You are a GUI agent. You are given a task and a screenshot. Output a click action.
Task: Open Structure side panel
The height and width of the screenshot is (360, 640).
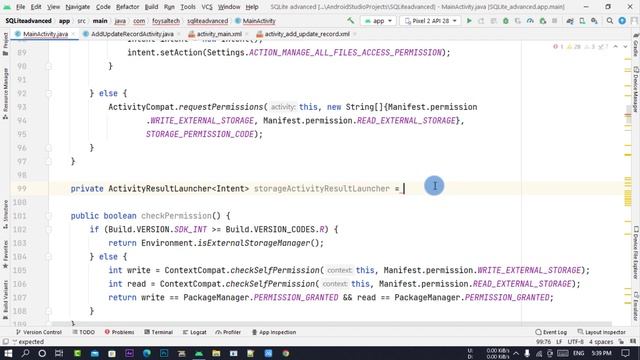point(5,214)
